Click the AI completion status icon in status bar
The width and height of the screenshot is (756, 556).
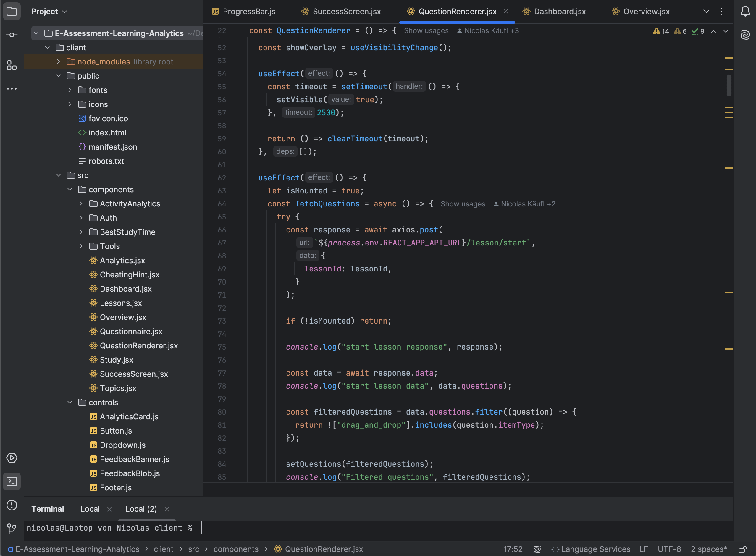pos(537,549)
